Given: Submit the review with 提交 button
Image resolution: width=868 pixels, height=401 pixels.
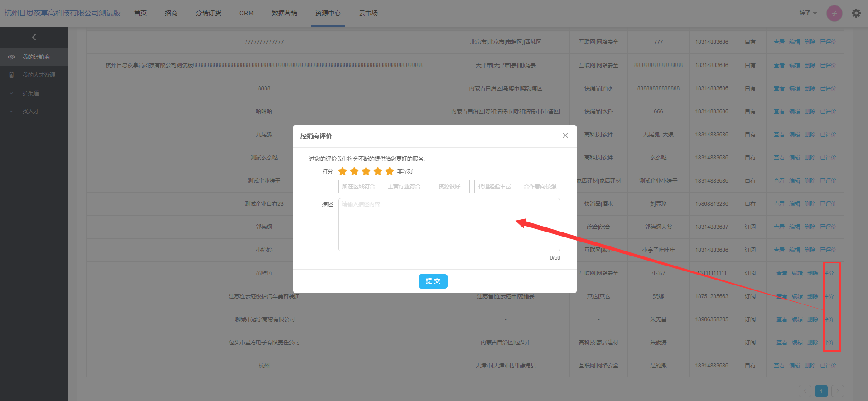Looking at the screenshot, I should pos(433,281).
